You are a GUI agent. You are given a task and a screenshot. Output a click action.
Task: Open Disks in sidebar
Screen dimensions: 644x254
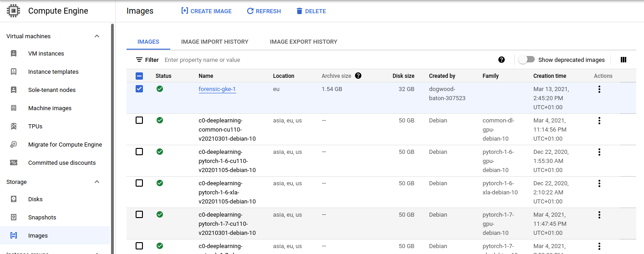point(35,199)
